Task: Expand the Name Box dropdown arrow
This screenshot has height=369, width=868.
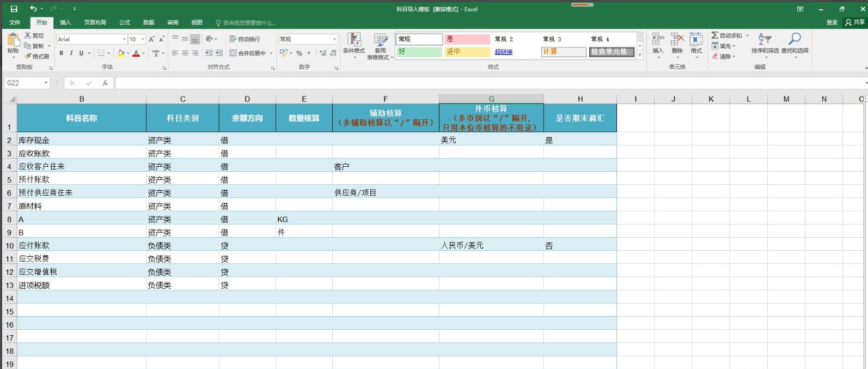Action: 46,83
